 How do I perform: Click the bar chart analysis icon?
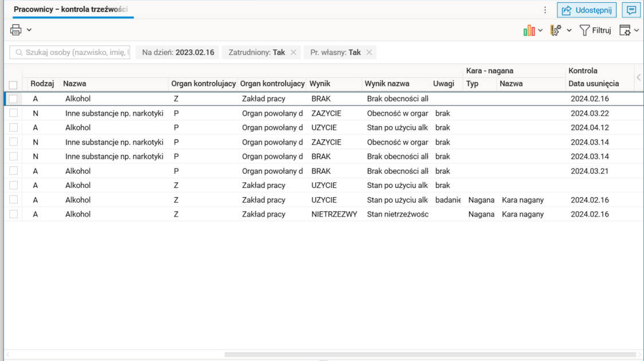pos(529,30)
